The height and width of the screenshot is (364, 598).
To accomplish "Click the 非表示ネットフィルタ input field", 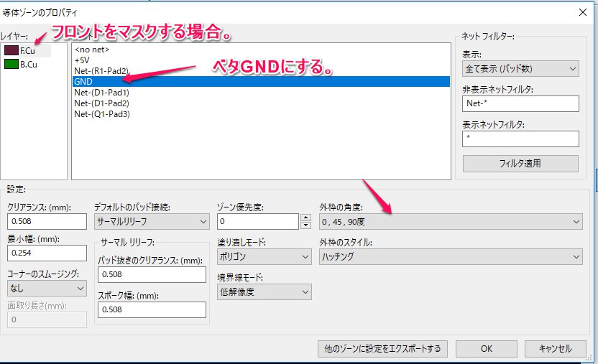I will tap(520, 103).
